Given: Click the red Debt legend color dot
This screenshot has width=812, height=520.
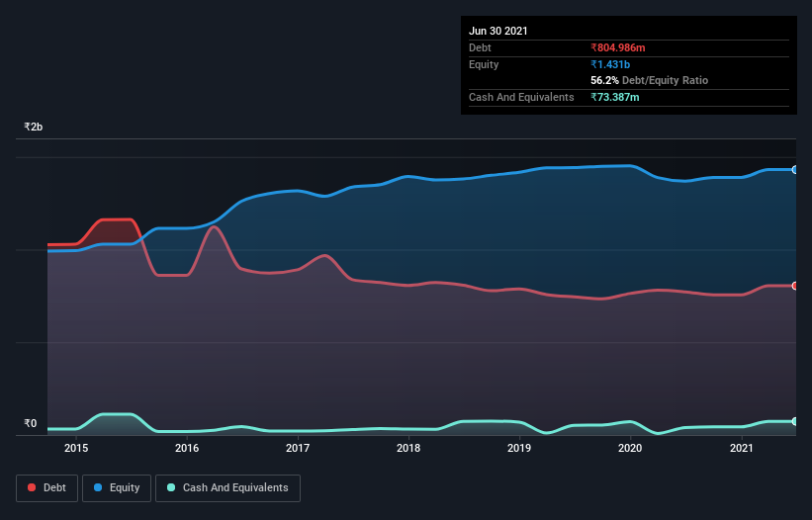Looking at the screenshot, I should pos(32,487).
